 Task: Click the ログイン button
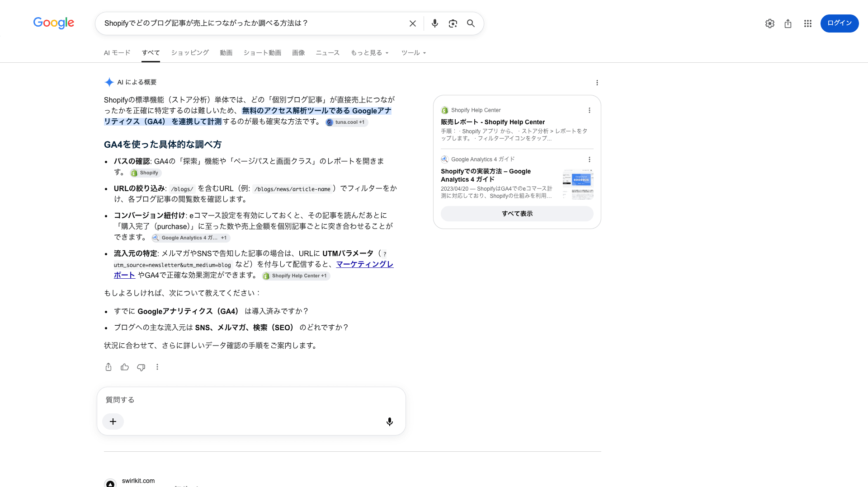pos(840,23)
